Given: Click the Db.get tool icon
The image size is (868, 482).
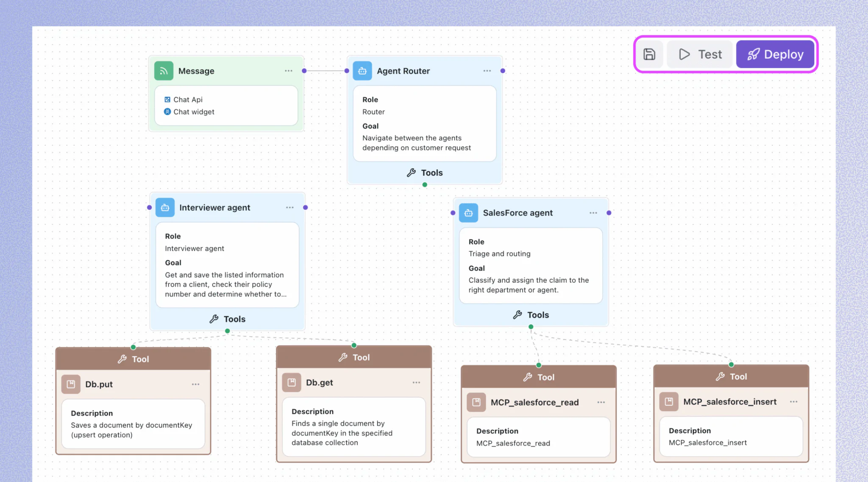Looking at the screenshot, I should click(292, 382).
